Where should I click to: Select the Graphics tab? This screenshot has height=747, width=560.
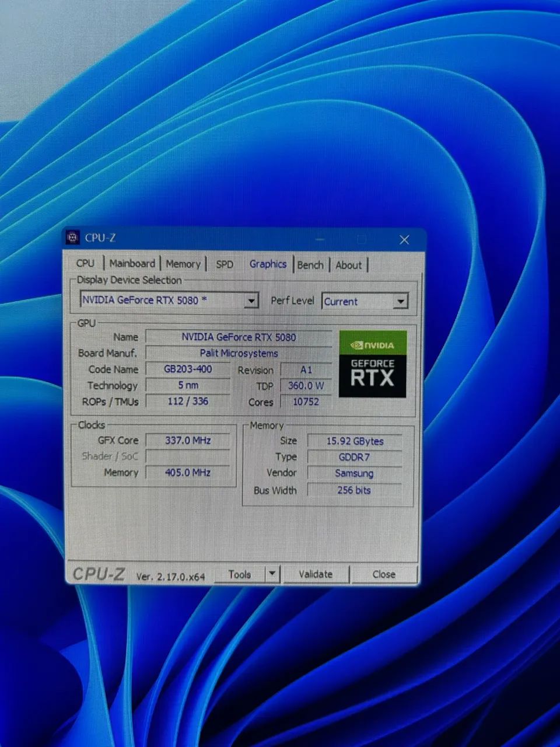tap(268, 264)
